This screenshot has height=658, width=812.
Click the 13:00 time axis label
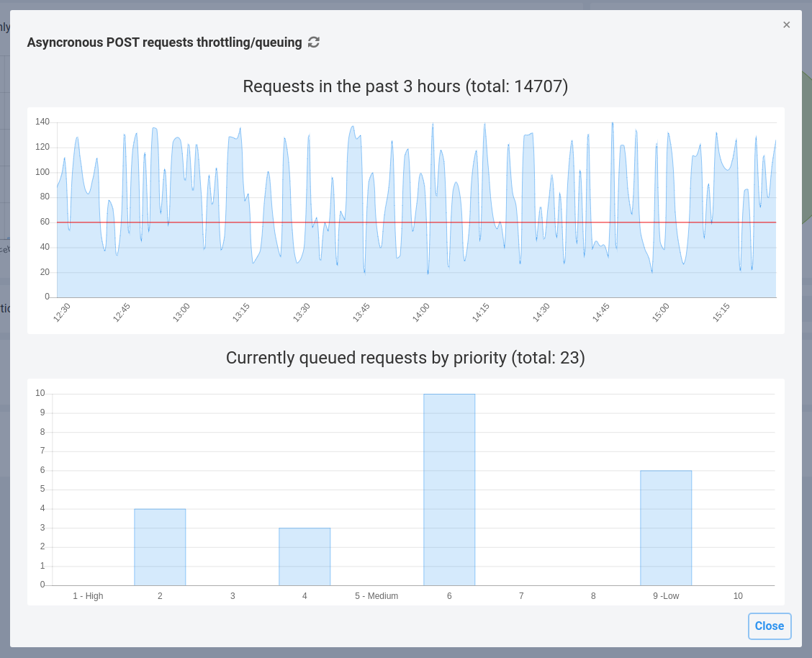(181, 312)
